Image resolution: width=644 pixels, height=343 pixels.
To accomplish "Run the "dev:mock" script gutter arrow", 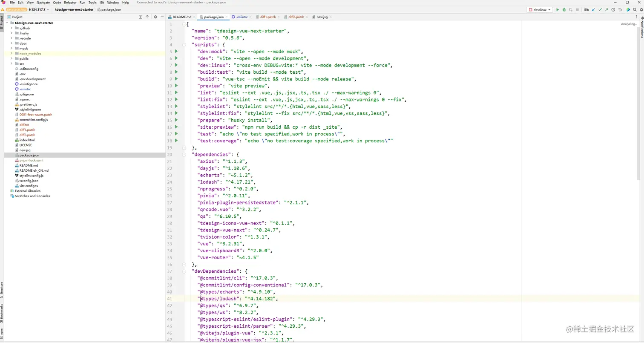I will [x=176, y=52].
